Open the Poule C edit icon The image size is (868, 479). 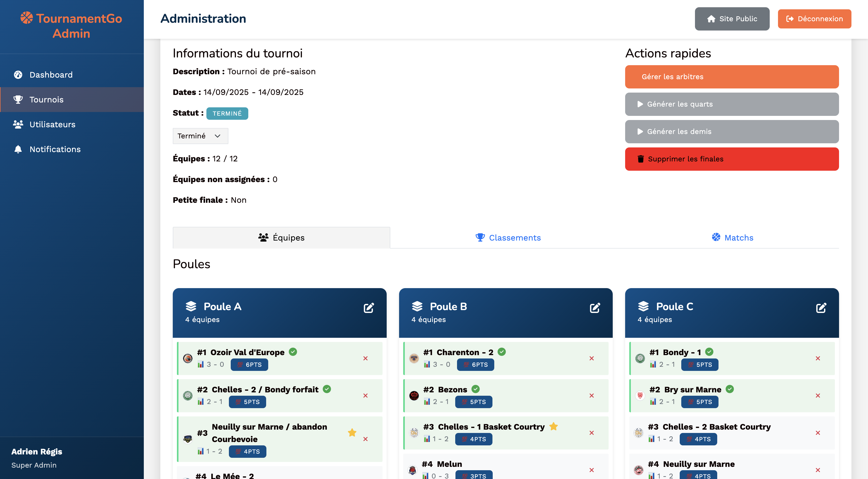tap(821, 308)
